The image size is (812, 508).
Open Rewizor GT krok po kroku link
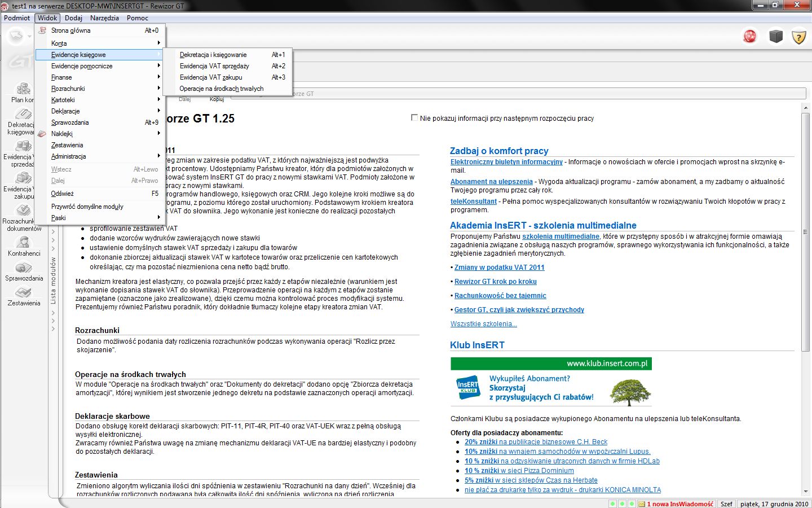click(495, 282)
